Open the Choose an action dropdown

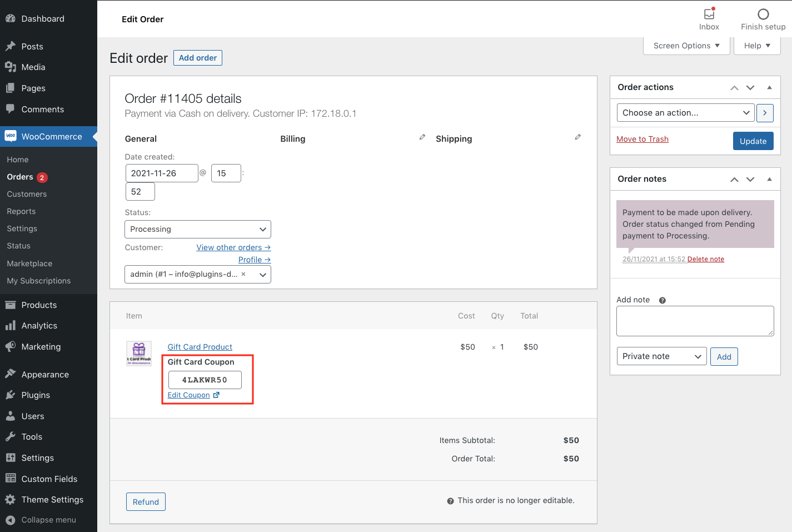(686, 113)
